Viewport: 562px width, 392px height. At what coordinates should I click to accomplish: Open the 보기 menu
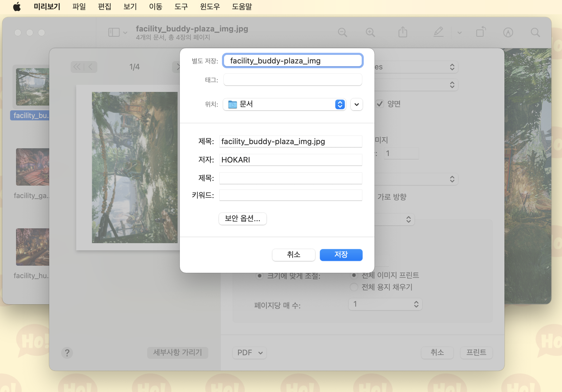[x=130, y=7]
